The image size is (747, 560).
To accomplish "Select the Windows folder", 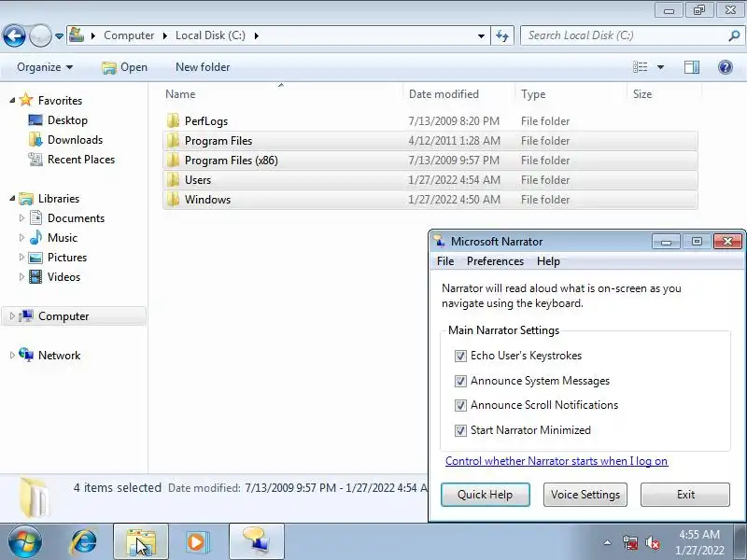I will (430, 199).
